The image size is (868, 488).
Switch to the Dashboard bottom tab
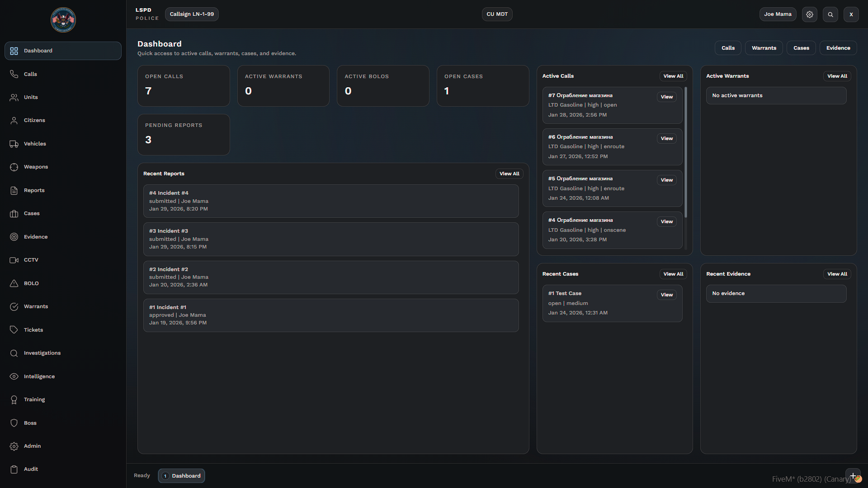click(x=181, y=476)
